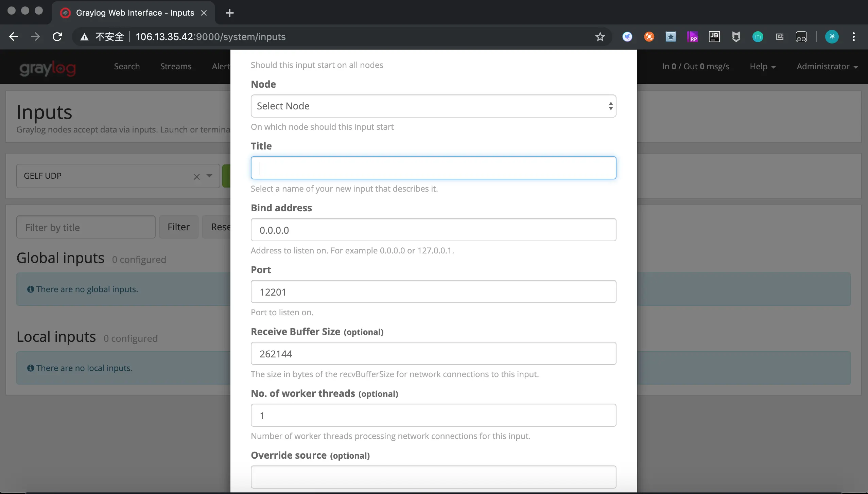The width and height of the screenshot is (868, 494).
Task: Open the Select Node dropdown
Action: (x=433, y=106)
